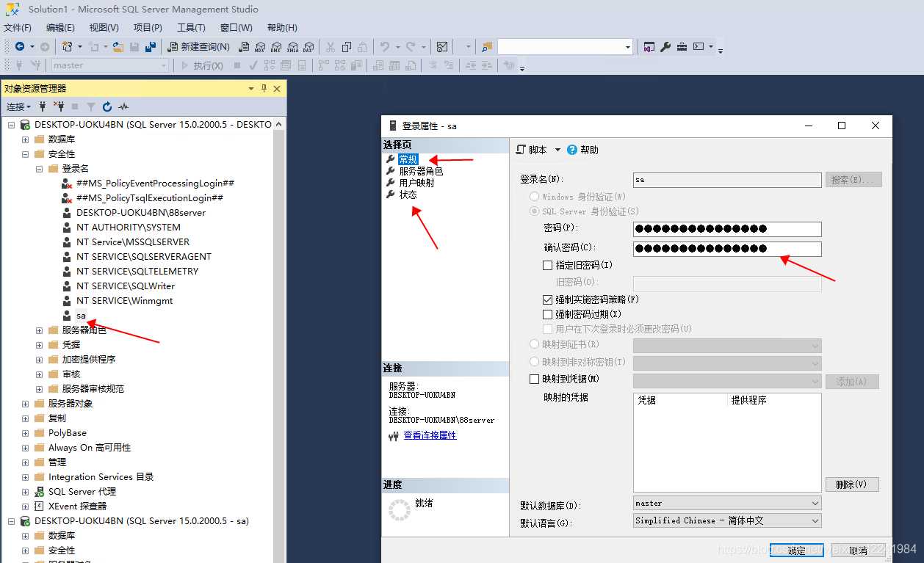Open the 脚本 dropdown arrow in dialog
924x563 pixels.
coord(557,150)
